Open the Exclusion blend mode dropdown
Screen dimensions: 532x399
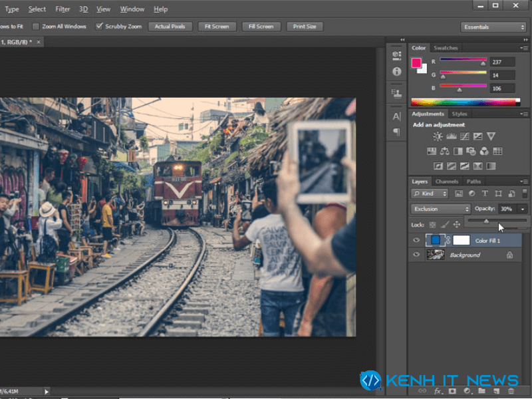click(x=440, y=209)
